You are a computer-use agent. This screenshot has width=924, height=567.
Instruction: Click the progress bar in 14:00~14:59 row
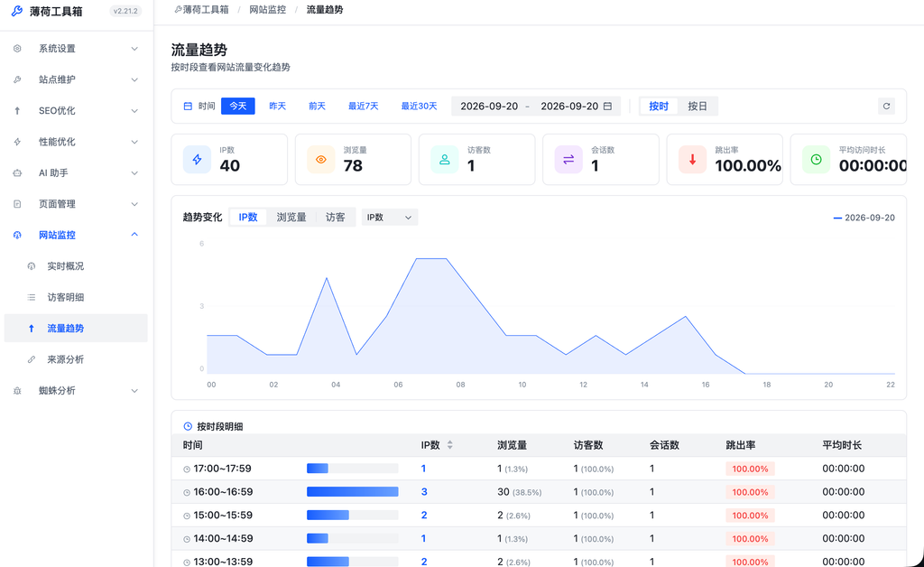(353, 539)
